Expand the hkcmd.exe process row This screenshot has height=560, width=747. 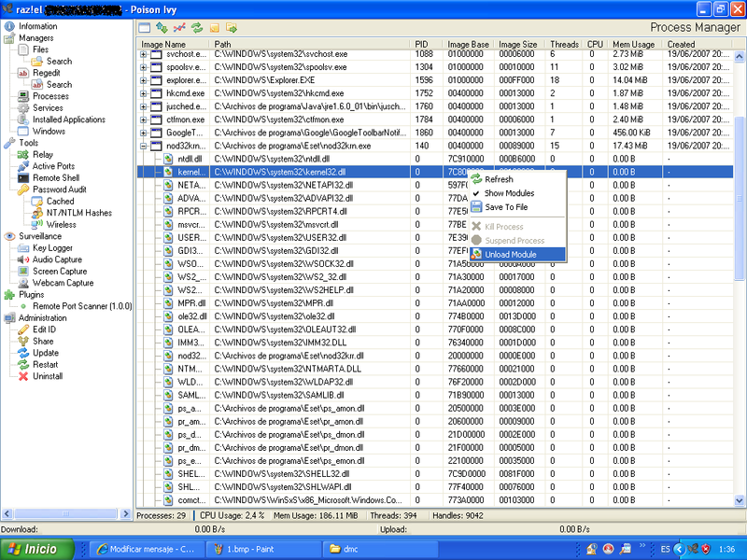(144, 93)
